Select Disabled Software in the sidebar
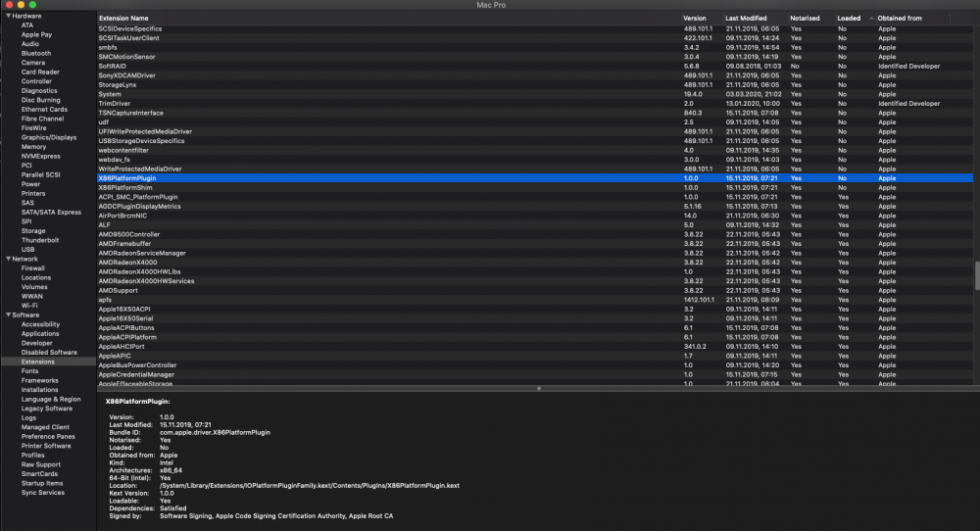The image size is (980, 531). click(49, 353)
